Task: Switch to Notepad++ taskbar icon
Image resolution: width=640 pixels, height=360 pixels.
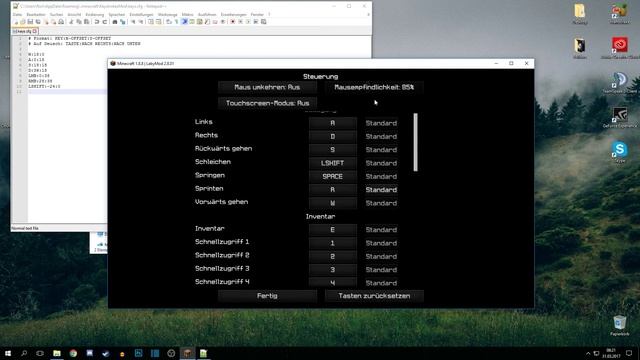Action: point(203,353)
